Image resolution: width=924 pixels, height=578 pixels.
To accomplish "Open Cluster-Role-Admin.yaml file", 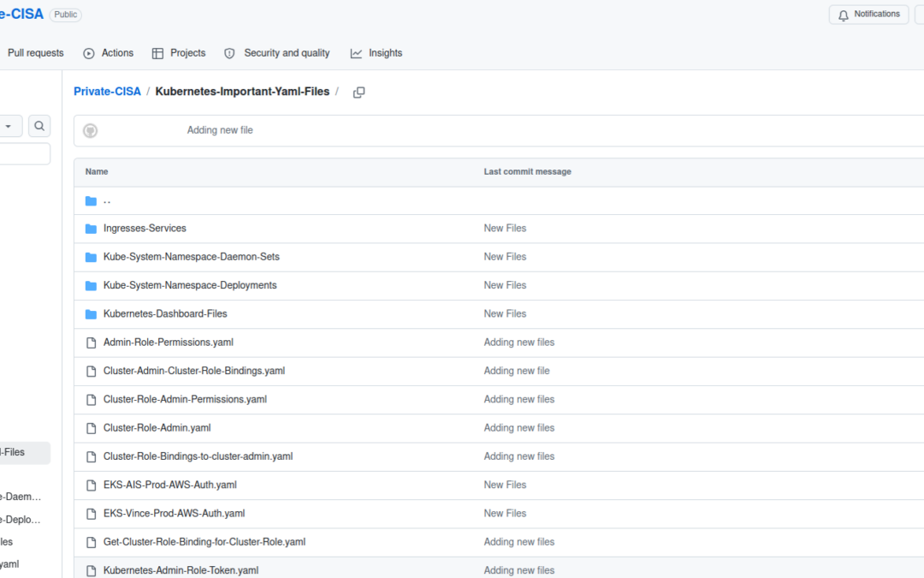I will pyautogui.click(x=157, y=427).
